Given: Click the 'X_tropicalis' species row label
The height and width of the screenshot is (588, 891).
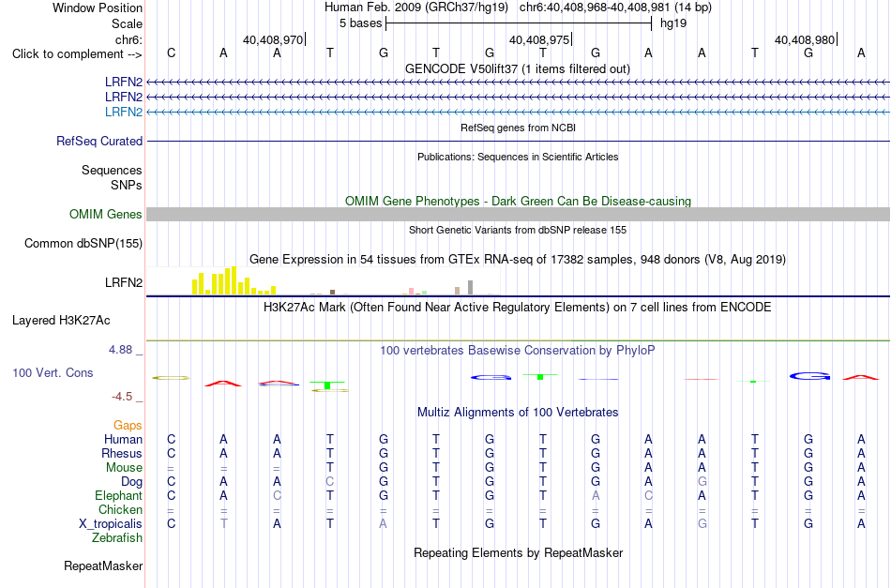Looking at the screenshot, I should 111,524.
